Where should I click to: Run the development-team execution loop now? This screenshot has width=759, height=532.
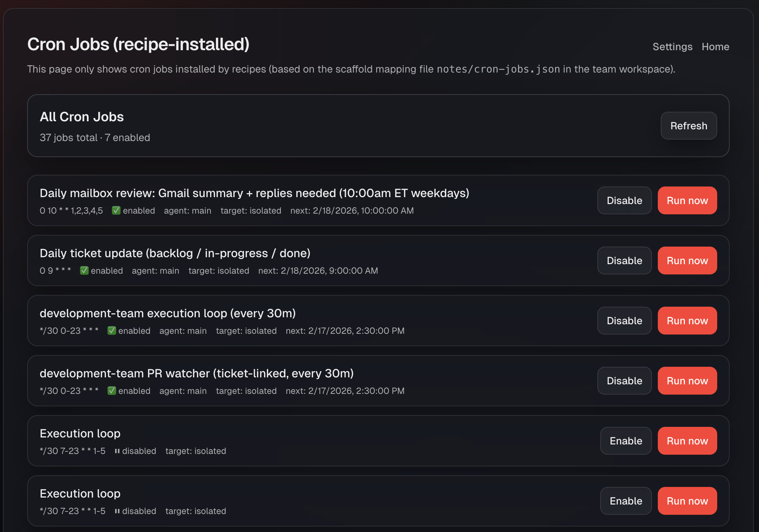(x=687, y=321)
